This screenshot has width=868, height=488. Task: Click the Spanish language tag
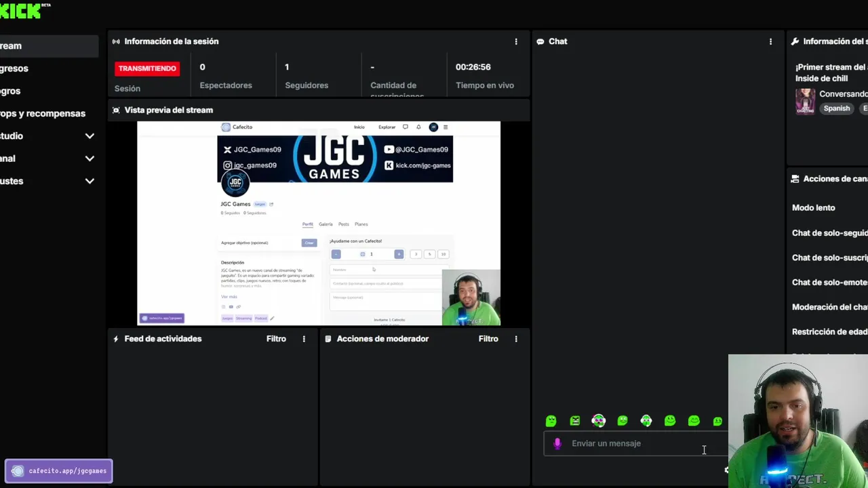(x=836, y=108)
